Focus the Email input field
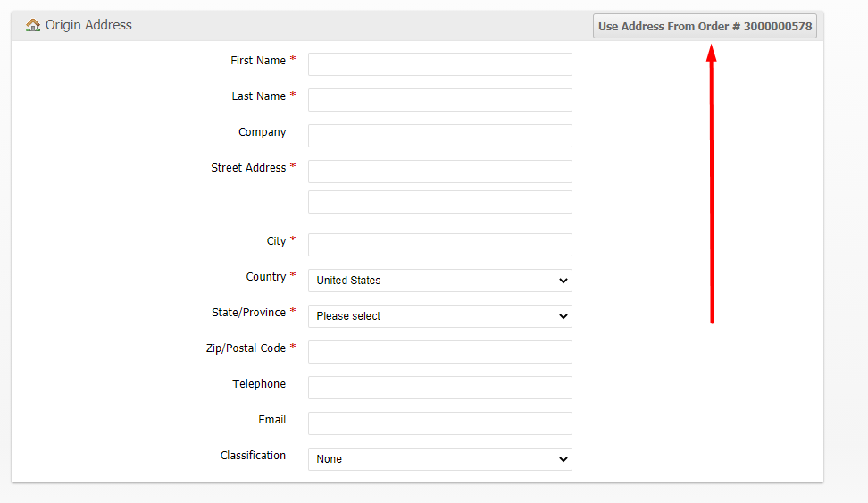The width and height of the screenshot is (868, 503). pyautogui.click(x=440, y=423)
